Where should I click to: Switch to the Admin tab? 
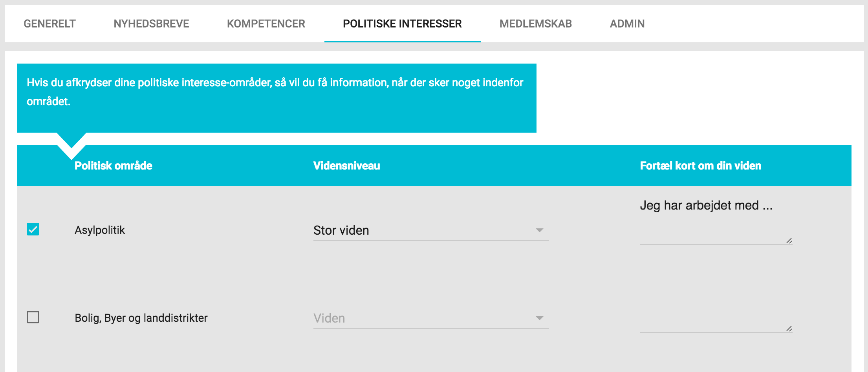tap(627, 24)
